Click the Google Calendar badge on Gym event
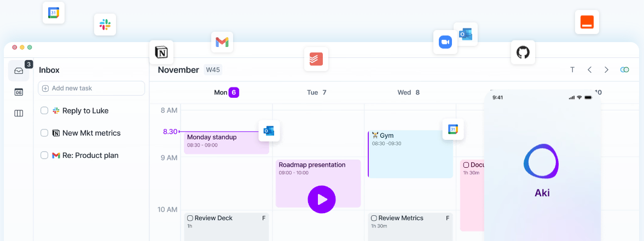Screen dimensions: 644x241 coord(453,130)
